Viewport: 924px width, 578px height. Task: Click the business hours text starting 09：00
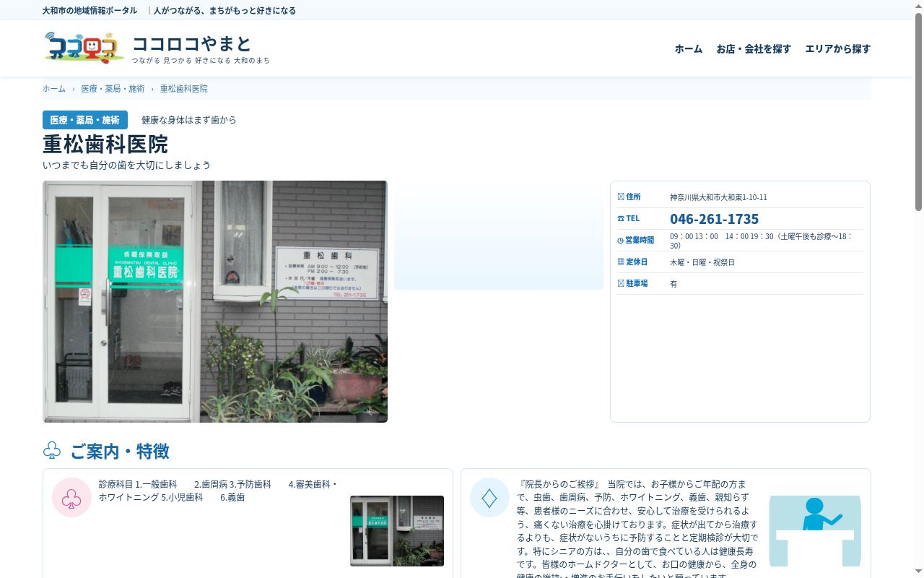(762, 241)
